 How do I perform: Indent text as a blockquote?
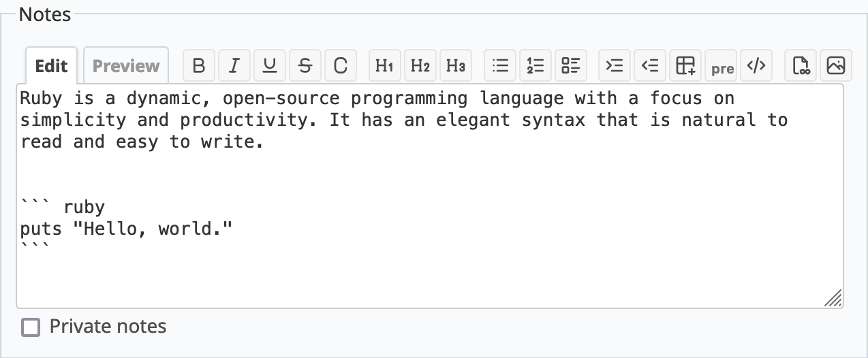615,65
